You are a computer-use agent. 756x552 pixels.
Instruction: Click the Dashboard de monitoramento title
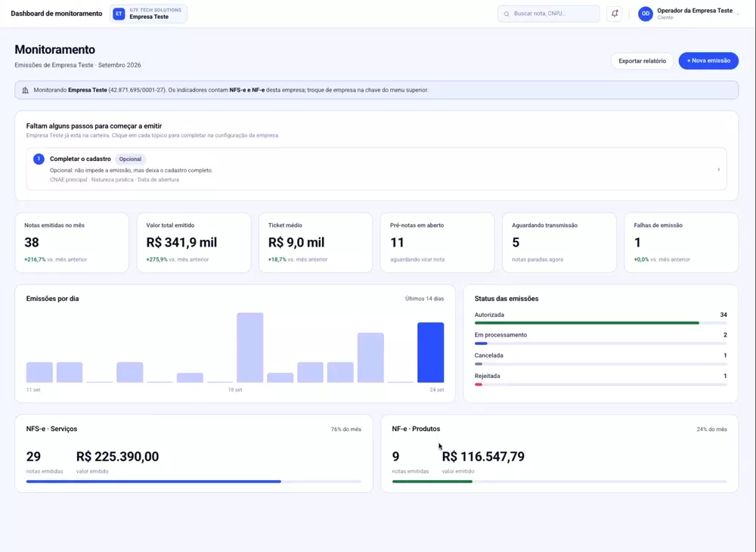click(x=57, y=14)
